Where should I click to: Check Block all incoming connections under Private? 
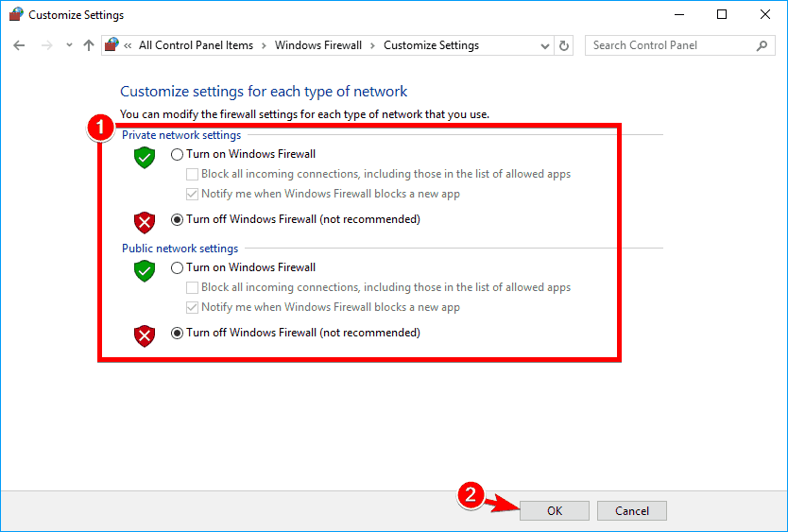[x=192, y=175]
